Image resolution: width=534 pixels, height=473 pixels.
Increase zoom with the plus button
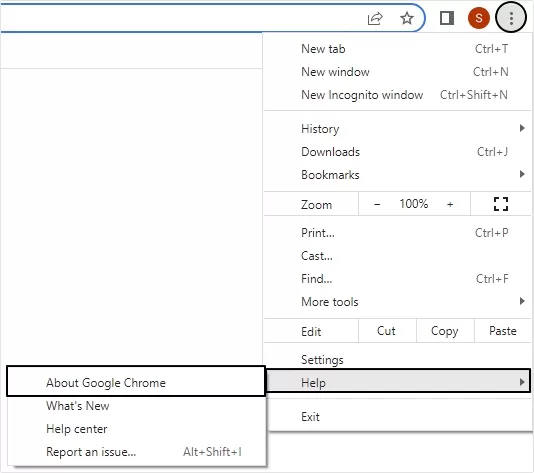(x=450, y=204)
